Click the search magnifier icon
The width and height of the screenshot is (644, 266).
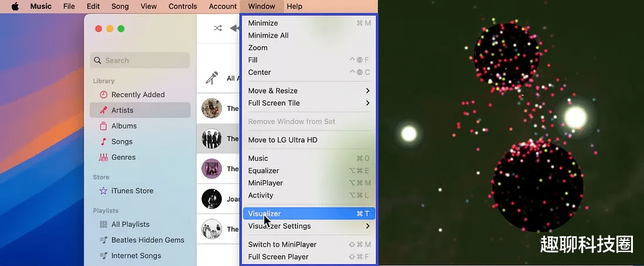click(97, 60)
